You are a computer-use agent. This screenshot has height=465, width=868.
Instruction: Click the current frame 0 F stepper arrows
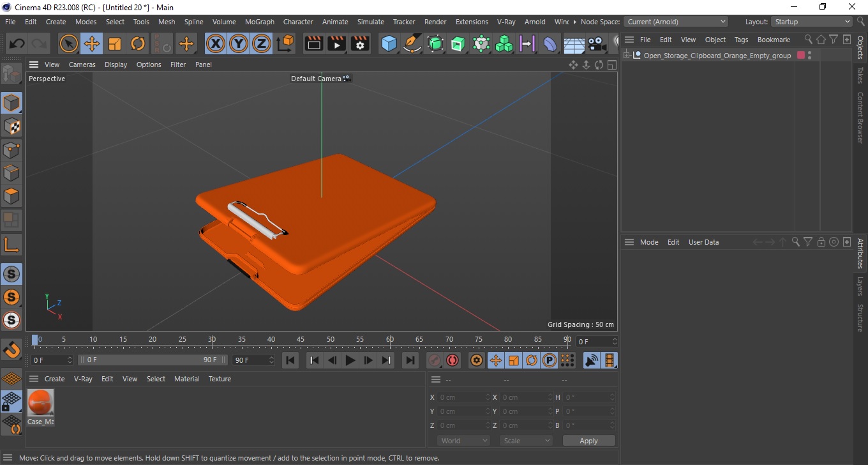point(70,360)
